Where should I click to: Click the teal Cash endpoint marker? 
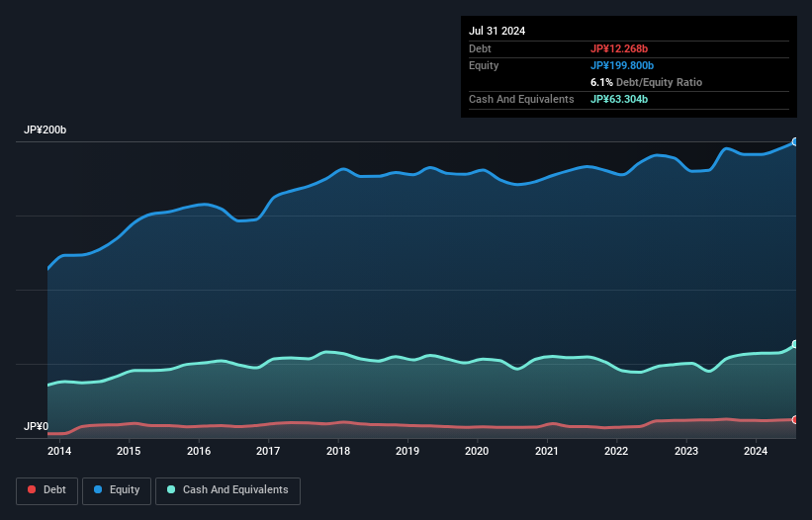[795, 344]
